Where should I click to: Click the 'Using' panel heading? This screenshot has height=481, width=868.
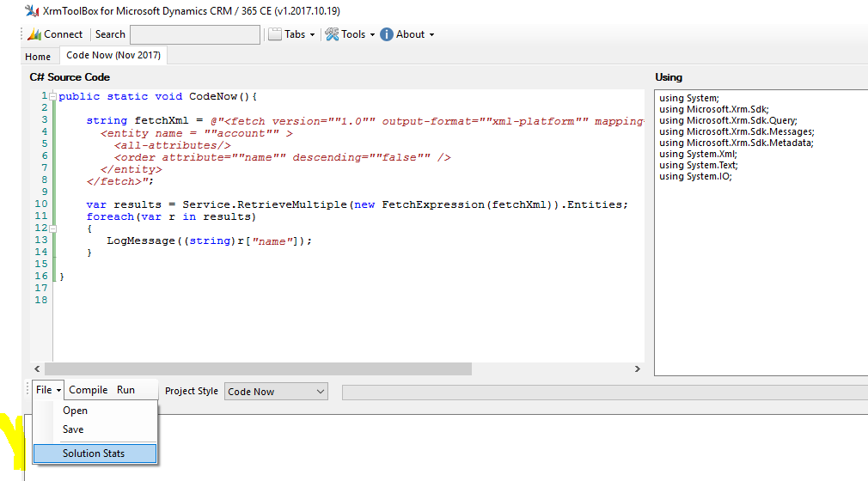point(669,77)
